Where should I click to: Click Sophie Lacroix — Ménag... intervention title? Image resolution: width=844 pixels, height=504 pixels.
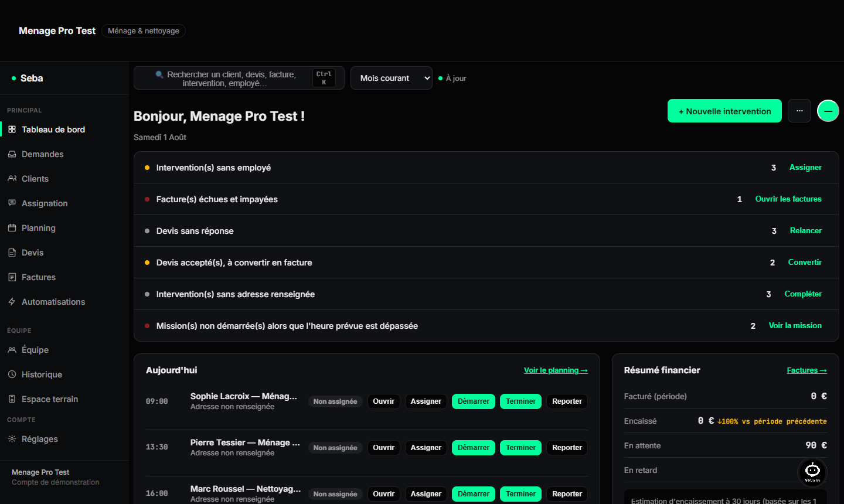coord(244,396)
